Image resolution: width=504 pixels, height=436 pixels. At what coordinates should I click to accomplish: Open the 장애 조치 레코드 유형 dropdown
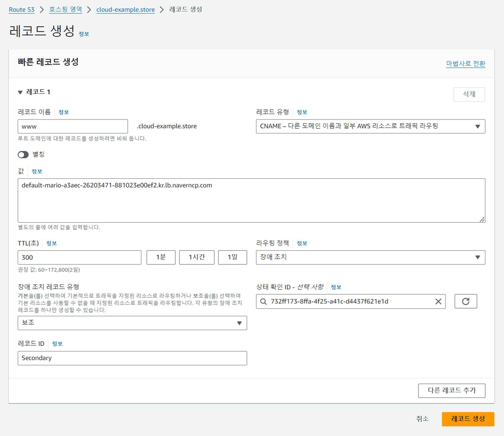pyautogui.click(x=132, y=323)
